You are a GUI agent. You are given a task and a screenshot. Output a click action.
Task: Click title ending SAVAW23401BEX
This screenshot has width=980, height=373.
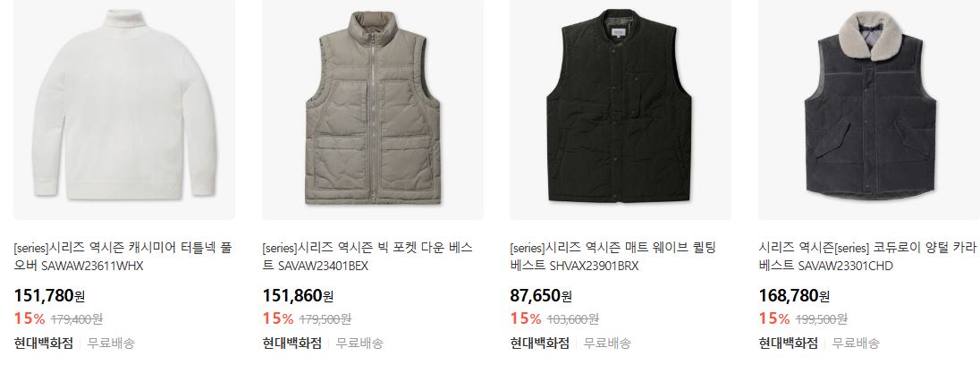(367, 257)
